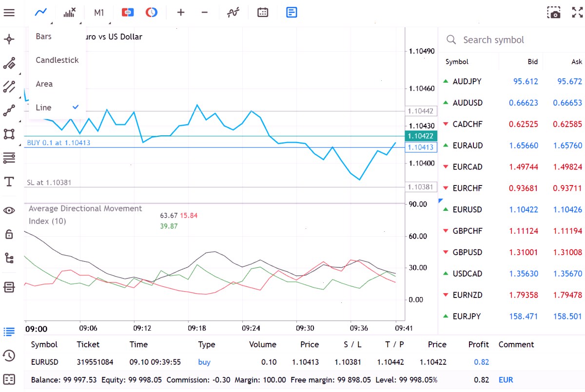Toggle the blue-red circle icon in toolbar
The height and width of the screenshot is (392, 585).
click(x=152, y=12)
